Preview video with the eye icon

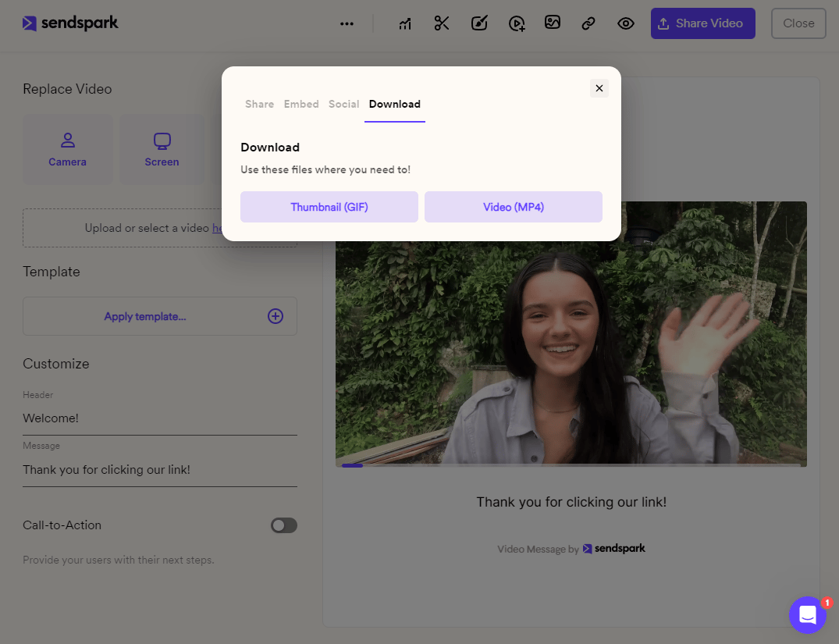pyautogui.click(x=625, y=23)
